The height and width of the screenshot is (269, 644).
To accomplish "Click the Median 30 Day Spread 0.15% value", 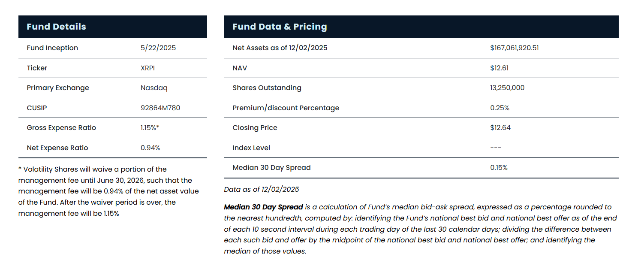I will point(499,167).
